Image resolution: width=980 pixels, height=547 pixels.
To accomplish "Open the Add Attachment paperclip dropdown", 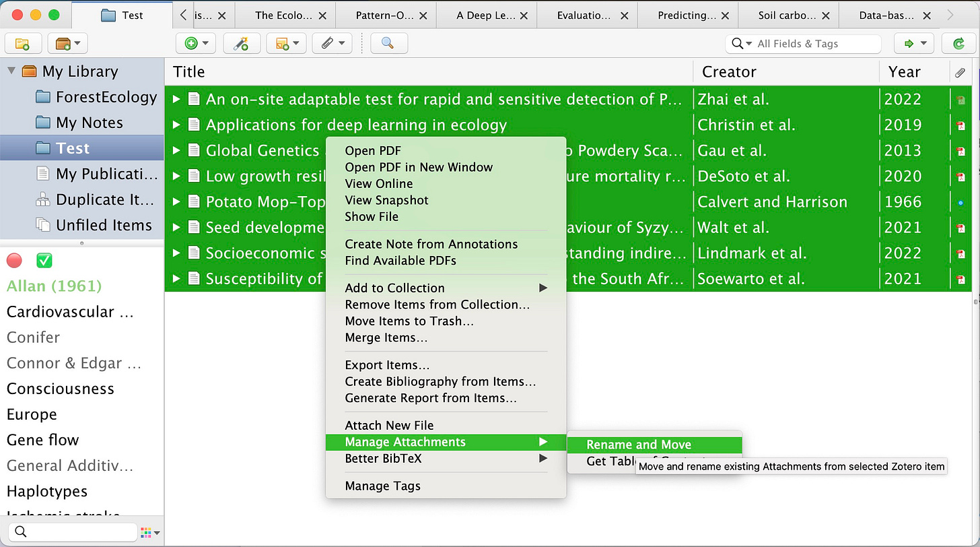I will (332, 44).
